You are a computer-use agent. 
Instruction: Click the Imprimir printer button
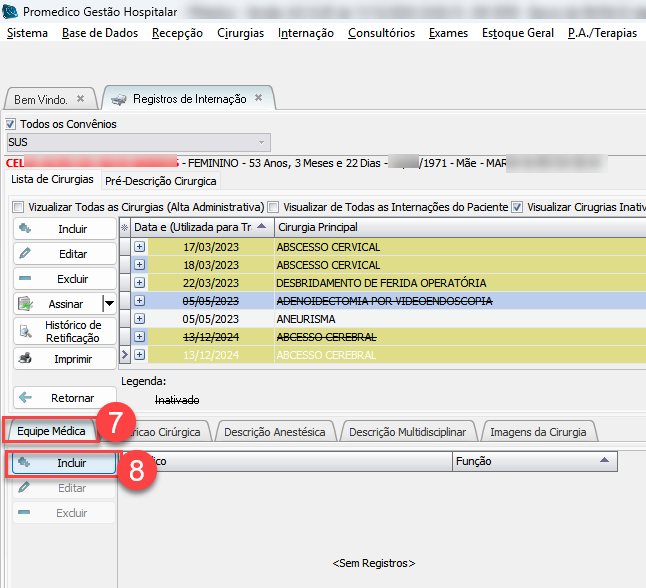coord(64,357)
